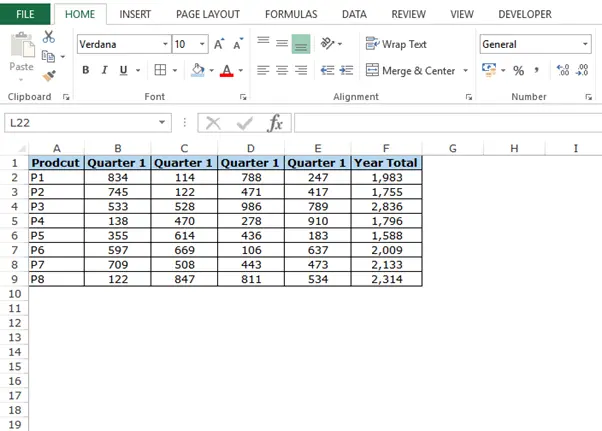Screen dimensions: 602x431
Task: Apply red font color with A icon
Action: (x=227, y=70)
